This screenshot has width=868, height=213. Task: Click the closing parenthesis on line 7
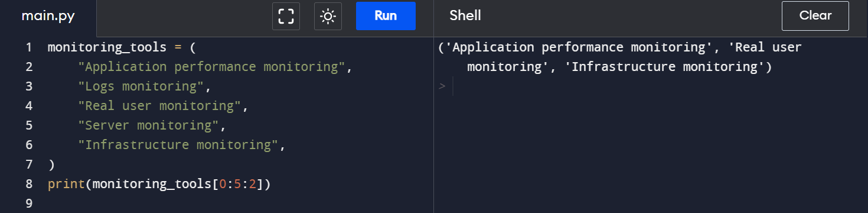tap(51, 164)
